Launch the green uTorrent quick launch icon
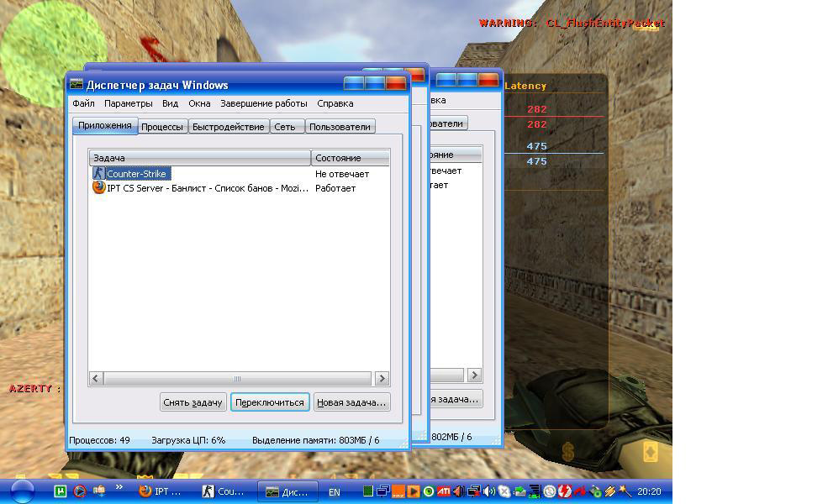Screen dimensions: 828x504 (61, 491)
